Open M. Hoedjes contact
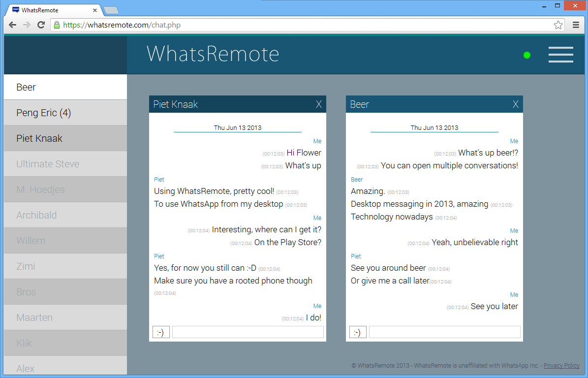588x378 pixels. point(65,189)
